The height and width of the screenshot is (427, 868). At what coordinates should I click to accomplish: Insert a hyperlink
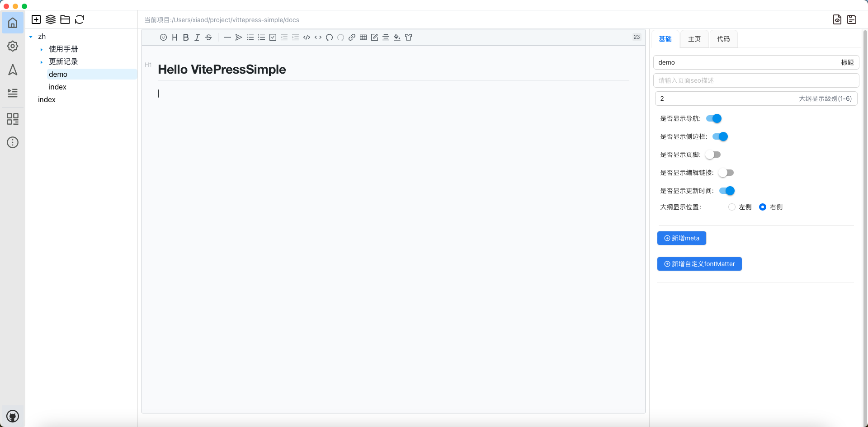pyautogui.click(x=352, y=38)
